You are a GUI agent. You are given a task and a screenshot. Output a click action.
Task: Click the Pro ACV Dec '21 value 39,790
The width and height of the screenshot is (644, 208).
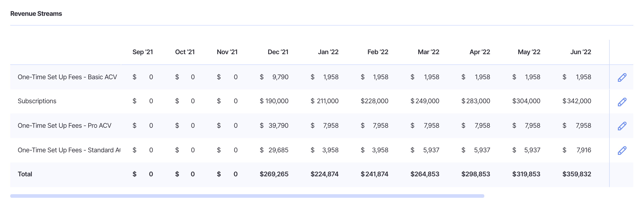pyautogui.click(x=278, y=126)
